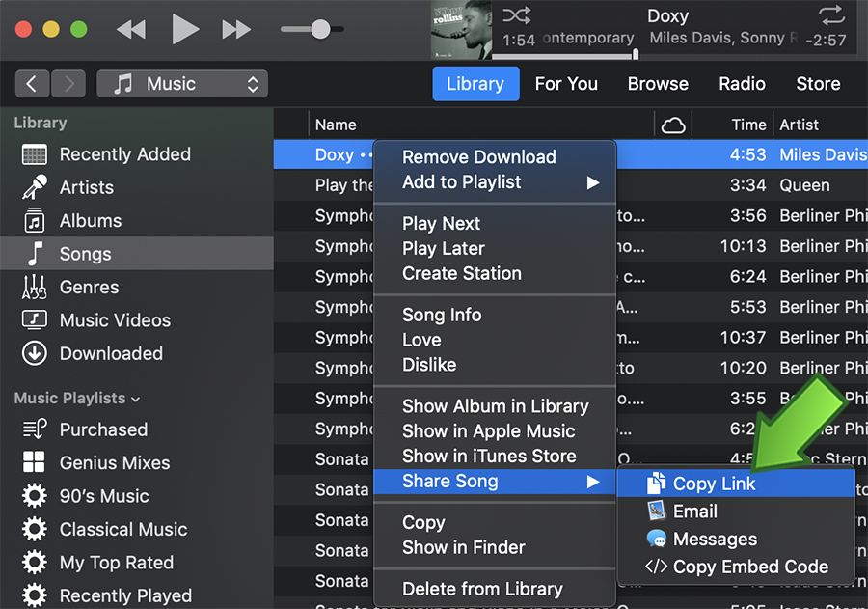Switch to the Radio tab
The height and width of the screenshot is (609, 868).
pyautogui.click(x=742, y=84)
